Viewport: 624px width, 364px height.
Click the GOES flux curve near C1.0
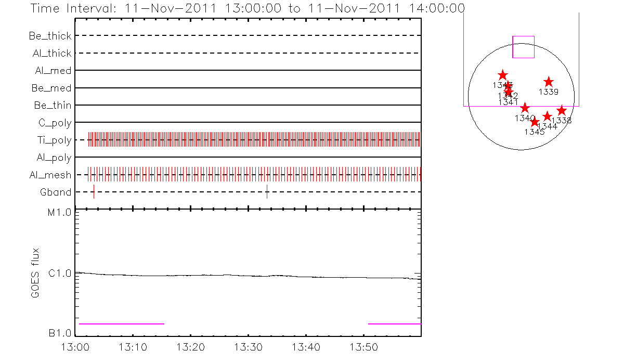249,276
